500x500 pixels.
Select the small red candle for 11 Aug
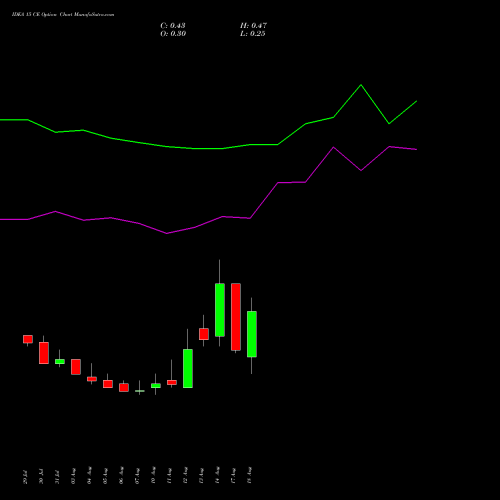tap(172, 382)
